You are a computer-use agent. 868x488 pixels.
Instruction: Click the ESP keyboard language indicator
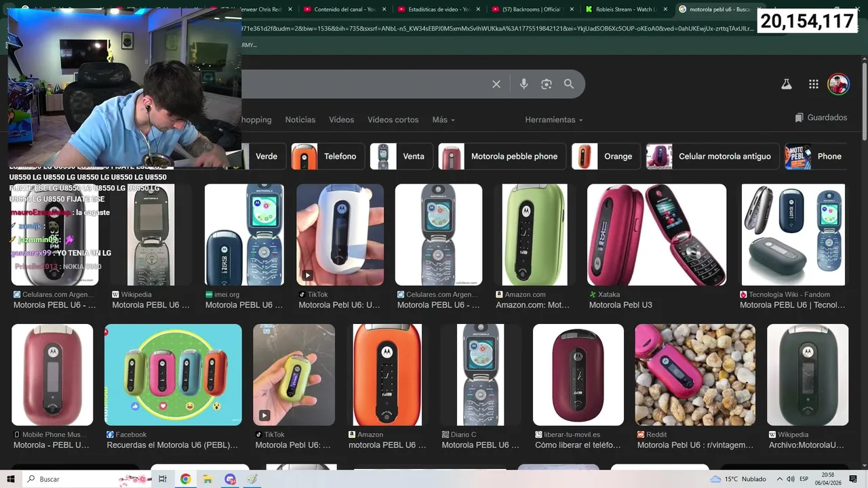(804, 479)
